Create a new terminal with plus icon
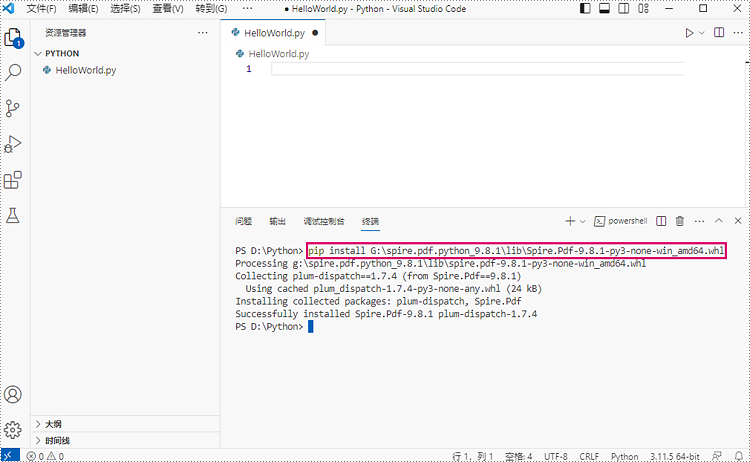The height and width of the screenshot is (462, 750). tap(570, 221)
